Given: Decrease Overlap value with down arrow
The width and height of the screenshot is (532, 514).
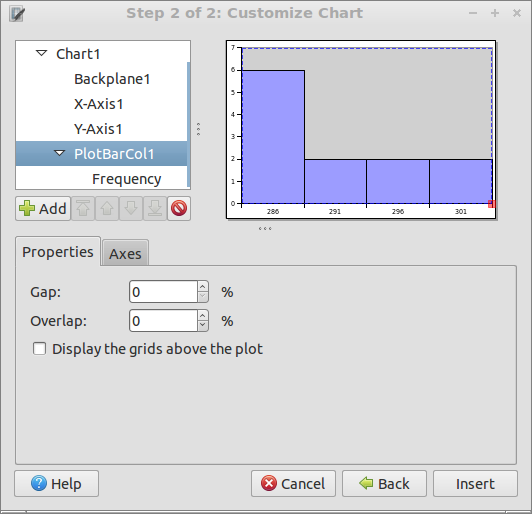Looking at the screenshot, I should click(203, 326).
